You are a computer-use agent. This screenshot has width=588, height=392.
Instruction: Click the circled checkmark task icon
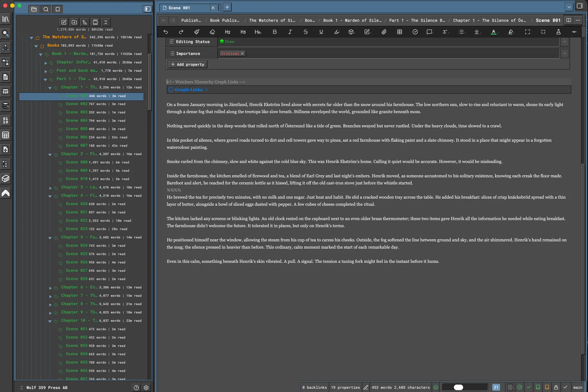click(x=415, y=32)
